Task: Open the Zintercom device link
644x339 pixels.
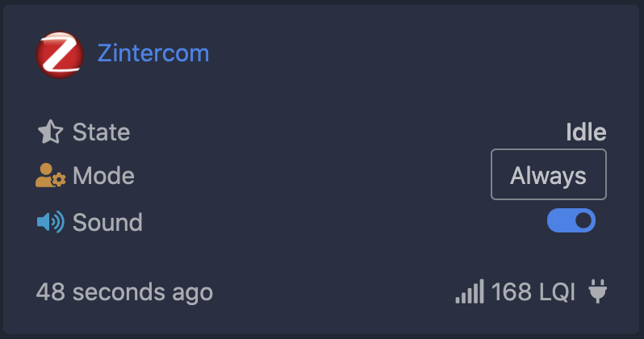Action: 153,53
